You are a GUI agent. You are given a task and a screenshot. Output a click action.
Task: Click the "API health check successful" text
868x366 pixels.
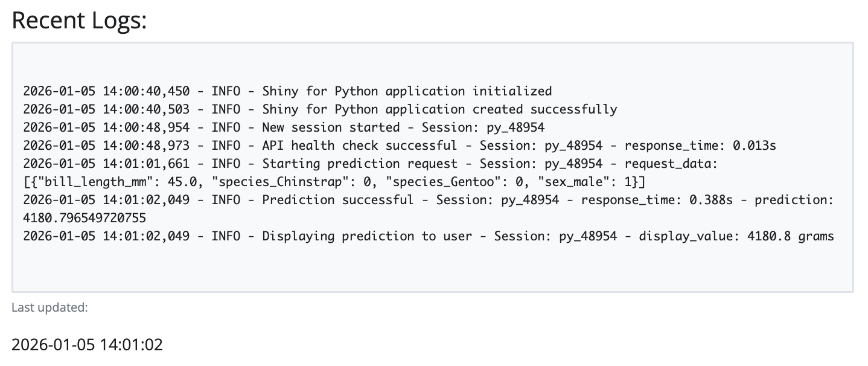[x=359, y=146]
